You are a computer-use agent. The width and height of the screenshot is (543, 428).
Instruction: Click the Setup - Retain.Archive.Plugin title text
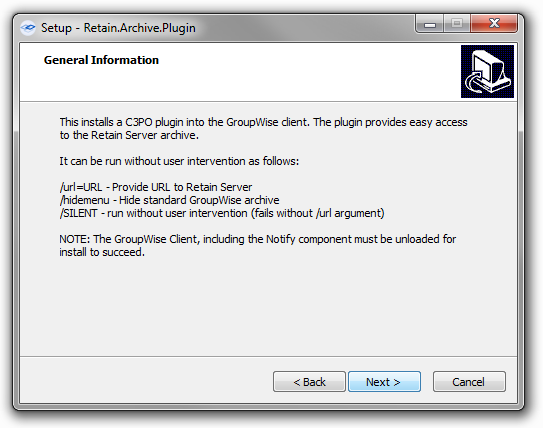click(x=118, y=28)
